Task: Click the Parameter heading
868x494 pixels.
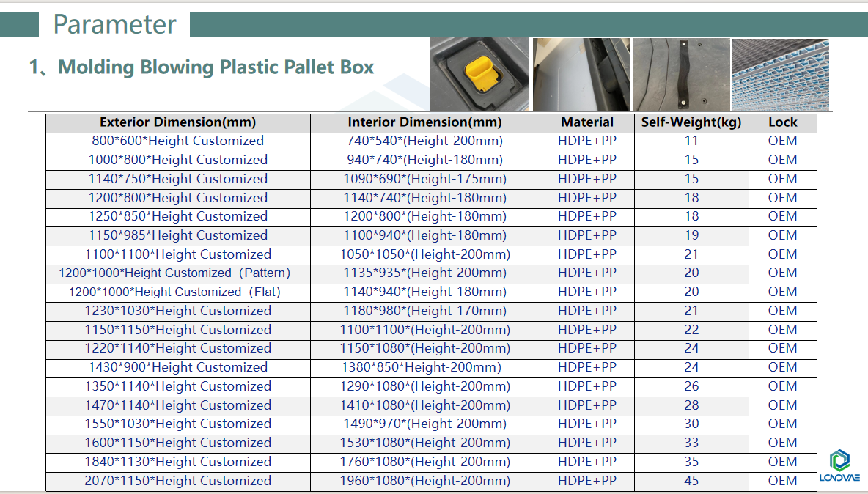Action: tap(114, 24)
